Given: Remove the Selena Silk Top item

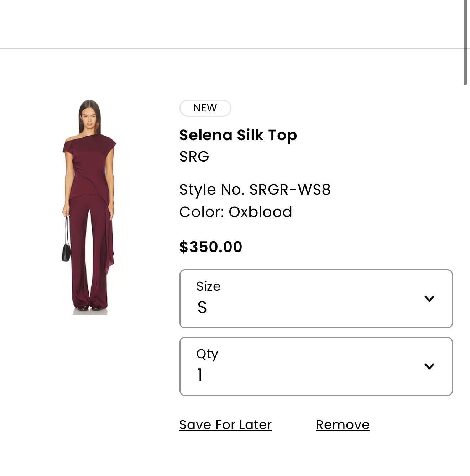Looking at the screenshot, I should tap(343, 425).
